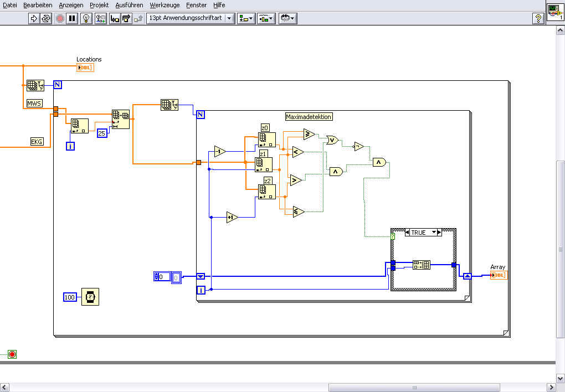The width and height of the screenshot is (565, 392).
Task: Open the Bearbeiten menu
Action: click(38, 5)
